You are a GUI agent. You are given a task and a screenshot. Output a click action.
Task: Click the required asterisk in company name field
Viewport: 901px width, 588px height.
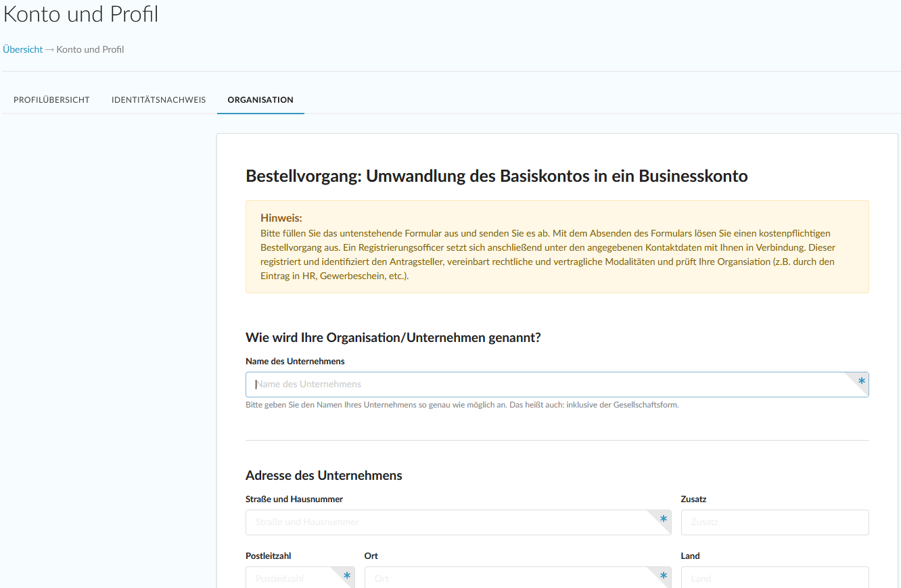pyautogui.click(x=861, y=381)
